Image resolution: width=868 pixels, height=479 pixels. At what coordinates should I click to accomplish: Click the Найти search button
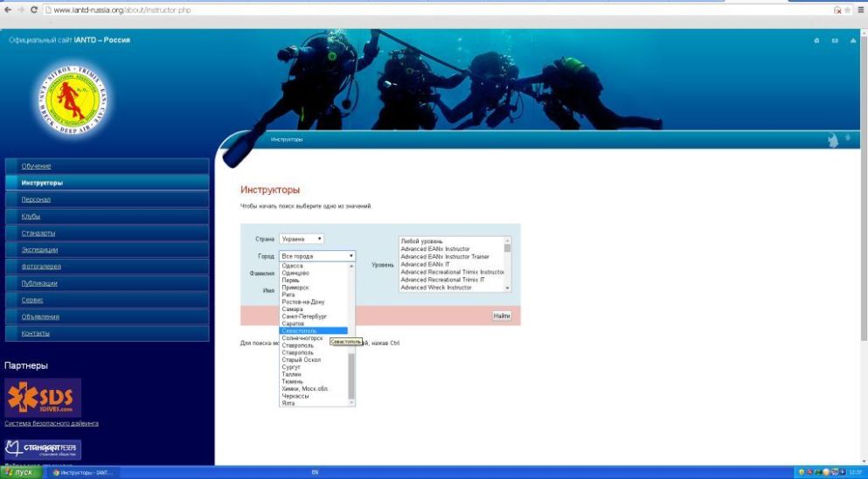click(x=502, y=316)
